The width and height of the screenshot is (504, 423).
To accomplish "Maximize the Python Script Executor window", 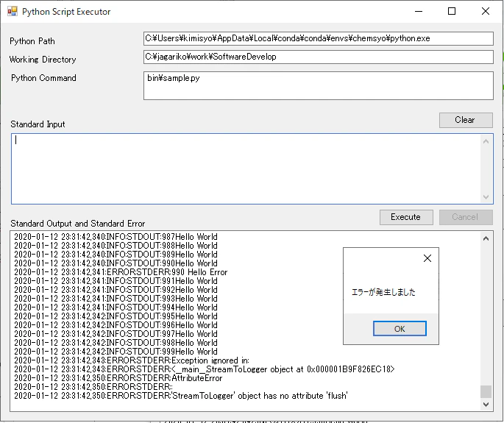I will point(452,12).
